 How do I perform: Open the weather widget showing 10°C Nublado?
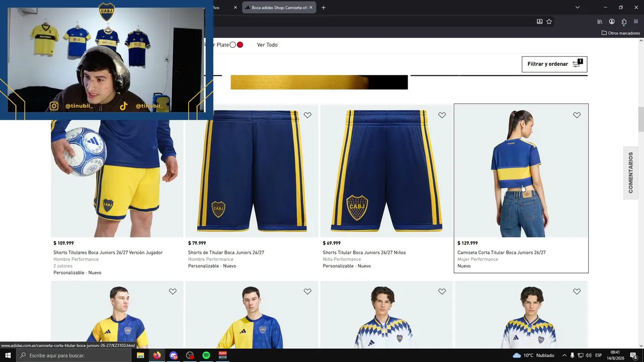point(533,355)
